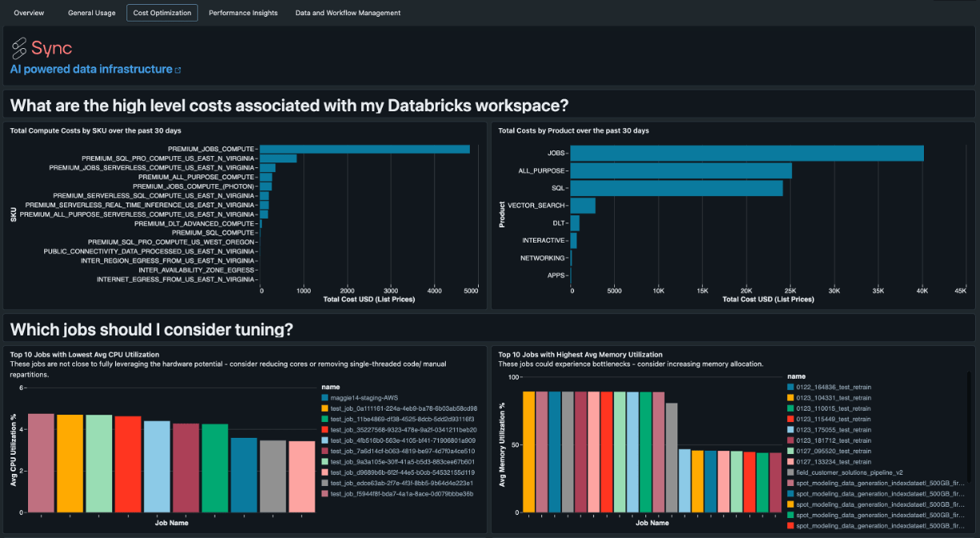The height and width of the screenshot is (538, 980).
Task: Click the gray bar in the Memory Utilization chart
Action: (x=672, y=458)
